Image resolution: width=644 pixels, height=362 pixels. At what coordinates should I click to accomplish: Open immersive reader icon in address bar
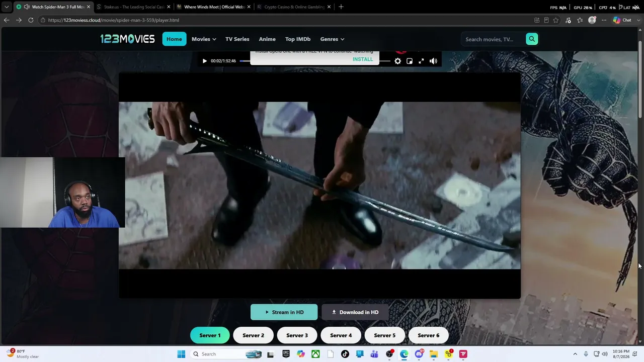point(546,20)
